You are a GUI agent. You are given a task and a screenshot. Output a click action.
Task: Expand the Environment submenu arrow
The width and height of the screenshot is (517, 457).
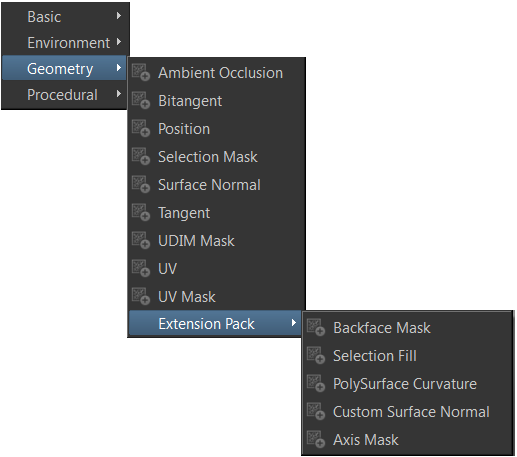pyautogui.click(x=119, y=42)
